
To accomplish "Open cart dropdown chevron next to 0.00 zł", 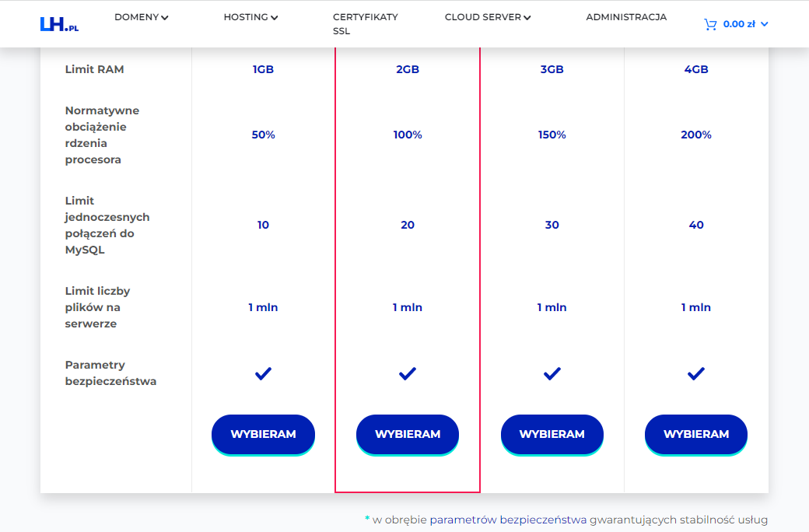I will pos(765,24).
